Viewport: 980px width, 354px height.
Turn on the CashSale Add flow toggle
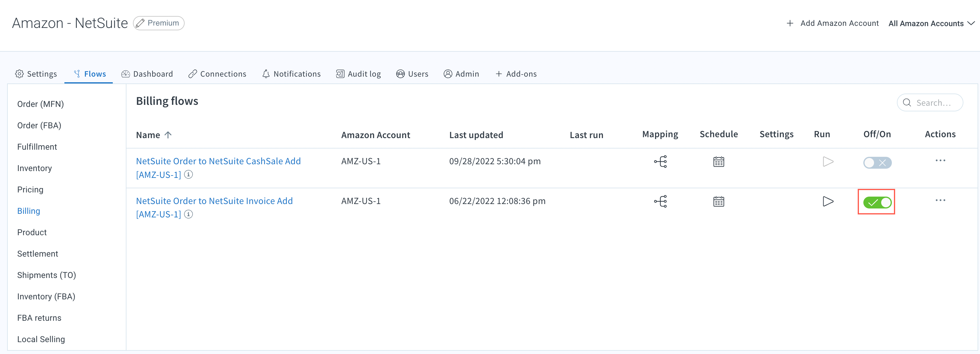point(877,163)
